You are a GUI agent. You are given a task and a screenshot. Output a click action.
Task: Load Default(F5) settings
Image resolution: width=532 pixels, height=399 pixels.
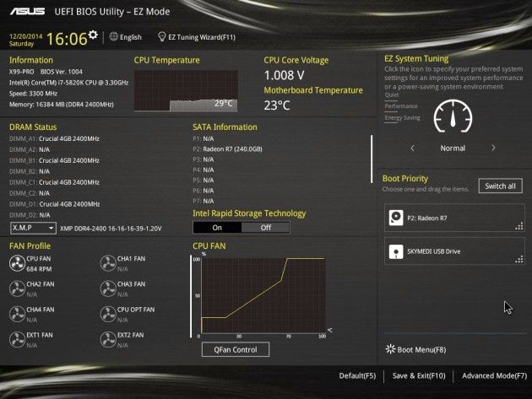[357, 375]
